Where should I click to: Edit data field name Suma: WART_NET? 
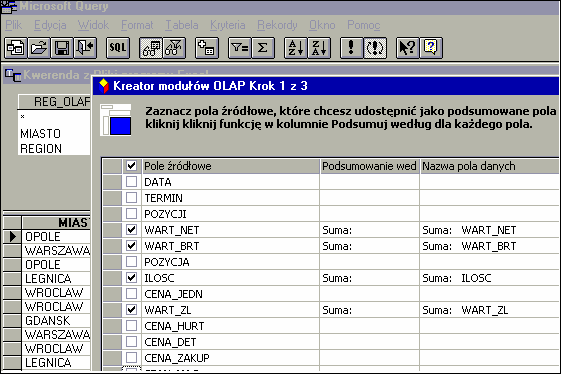[x=490, y=230]
